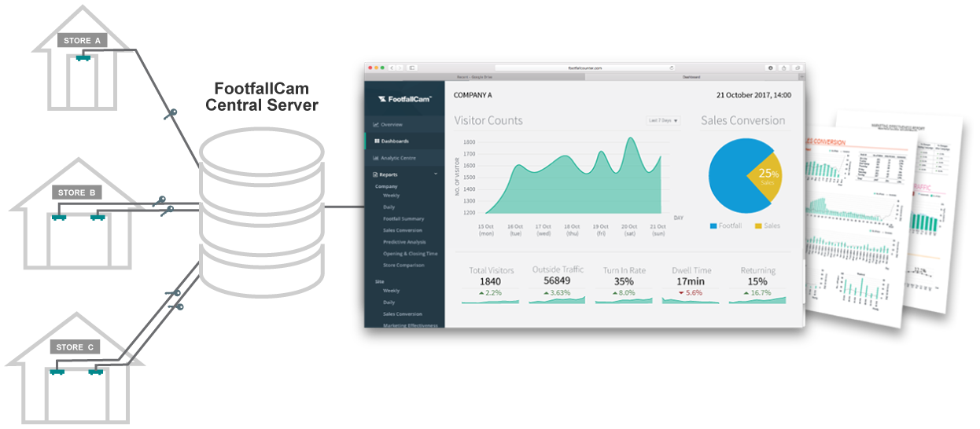Click the Returning 15% value
The image size is (980, 429).
click(x=757, y=281)
